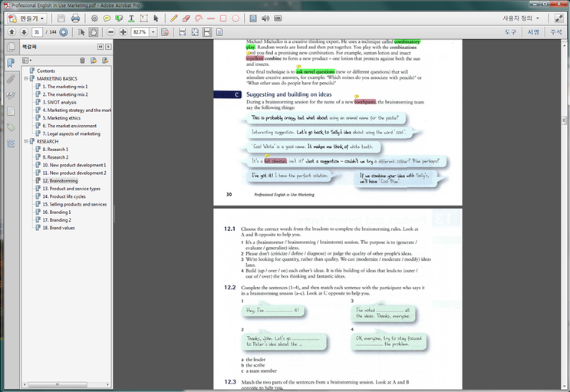Select the red rectangle drawing tool
The width and height of the screenshot is (570, 392).
click(x=223, y=18)
